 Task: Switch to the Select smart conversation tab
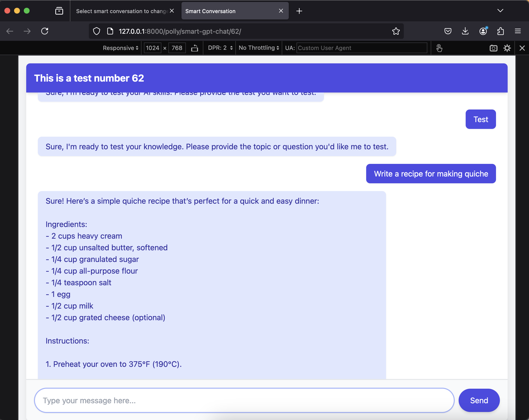coord(122,11)
